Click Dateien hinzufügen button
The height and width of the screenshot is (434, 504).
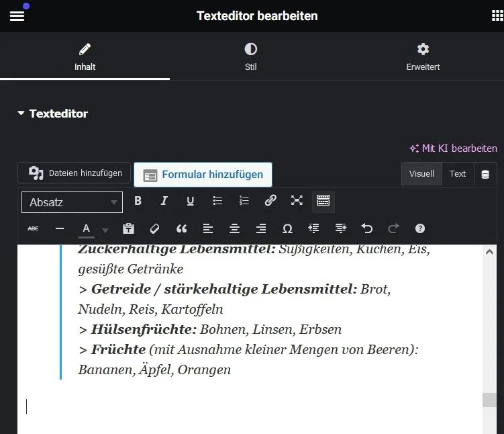pyautogui.click(x=74, y=173)
